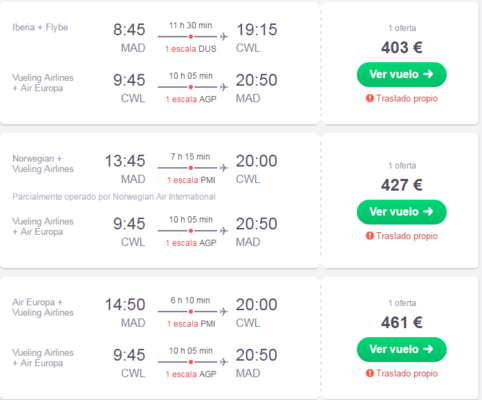This screenshot has height=400, width=482.
Task: Click the airplane icon on the 6 h 10 min flight
Action: (224, 311)
